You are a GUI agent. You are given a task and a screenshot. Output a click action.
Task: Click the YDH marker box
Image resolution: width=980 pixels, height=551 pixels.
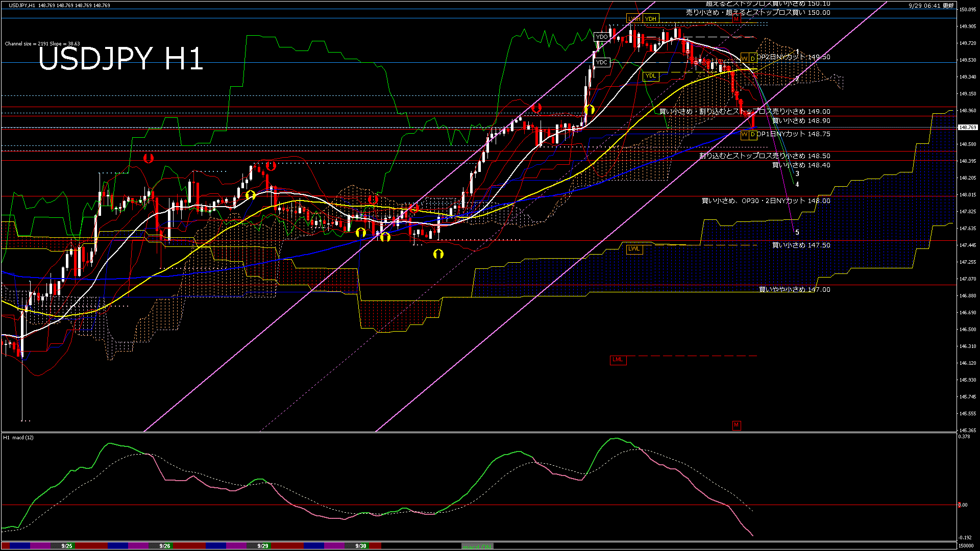coord(651,19)
